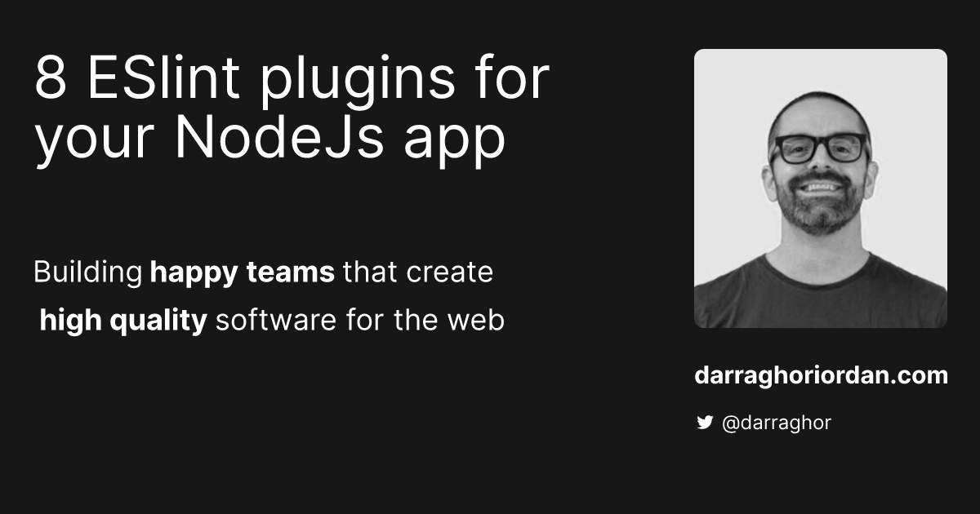Click the area beside the Twitter handle

(898, 423)
